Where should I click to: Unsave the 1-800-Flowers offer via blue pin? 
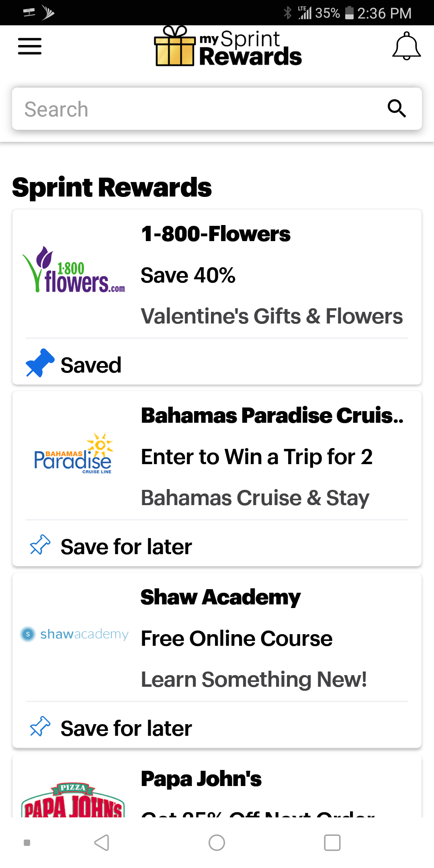40,363
